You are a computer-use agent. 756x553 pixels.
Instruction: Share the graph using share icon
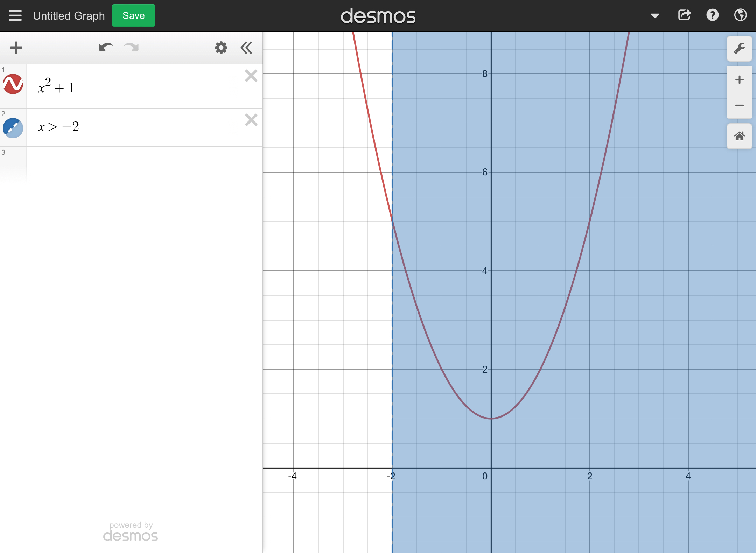[x=684, y=15]
